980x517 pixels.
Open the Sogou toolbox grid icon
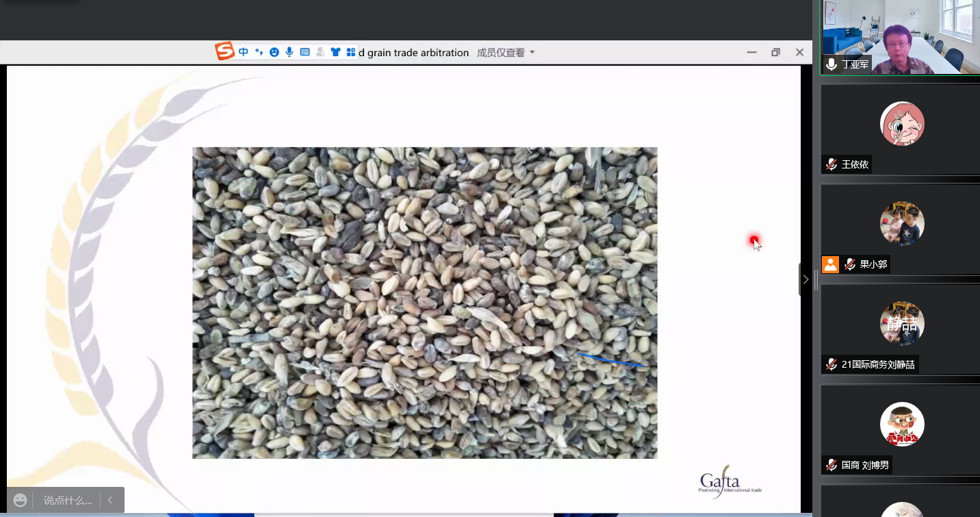coord(350,52)
